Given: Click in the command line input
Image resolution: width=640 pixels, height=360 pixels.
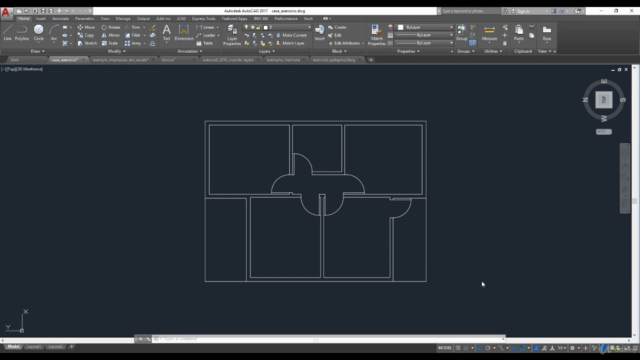Looking at the screenshot, I should (329, 339).
